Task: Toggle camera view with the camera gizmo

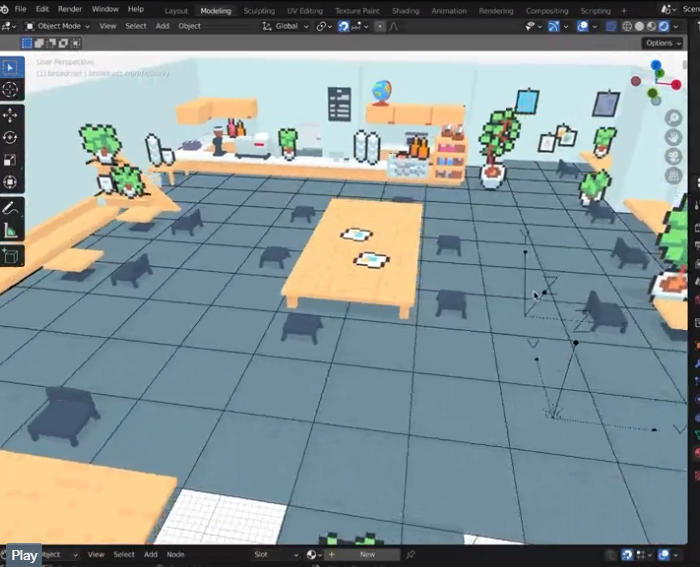Action: [673, 157]
